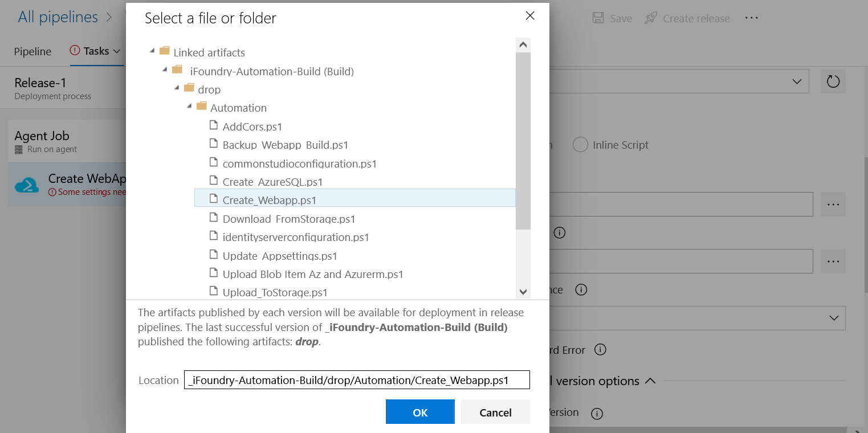Viewport: 868px width, 433px height.
Task: Collapse the iFoundry-Automation-Build node arrow
Action: point(165,70)
